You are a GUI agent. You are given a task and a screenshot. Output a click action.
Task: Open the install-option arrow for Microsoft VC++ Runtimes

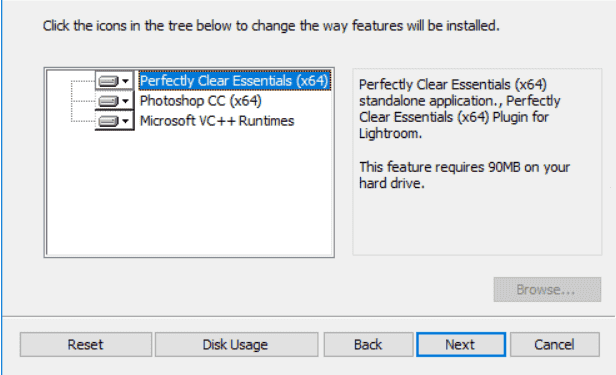click(125, 121)
